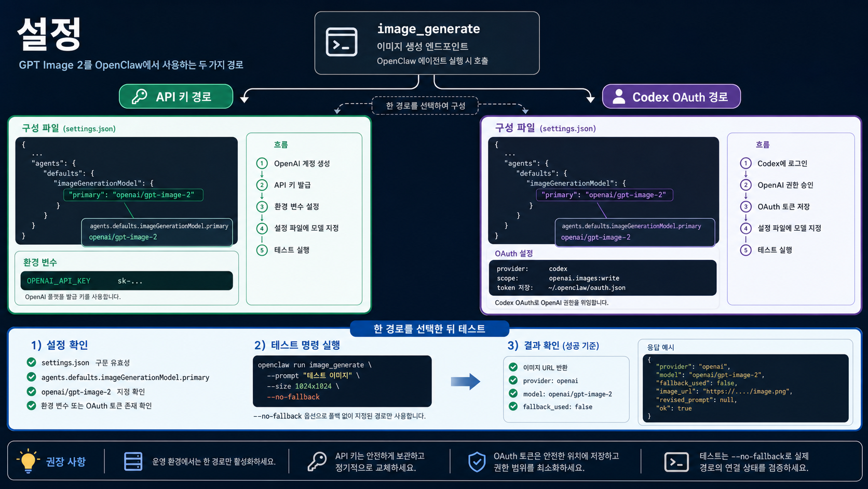Toggle the provider: openai check
This screenshot has height=489, width=868.
(x=513, y=380)
